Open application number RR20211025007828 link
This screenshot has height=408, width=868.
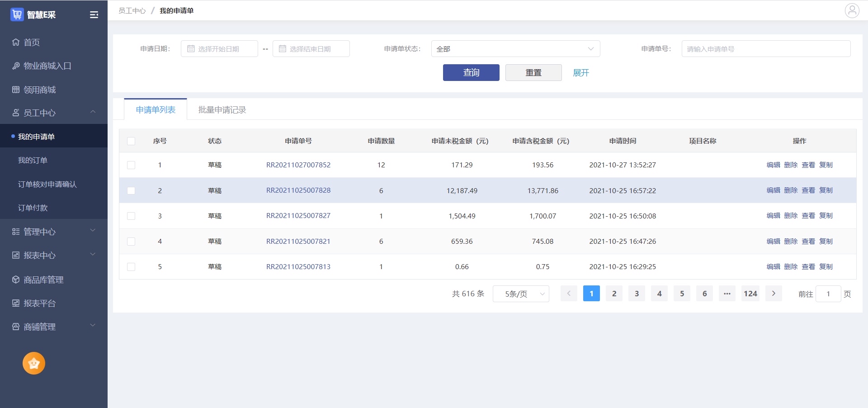click(x=298, y=190)
